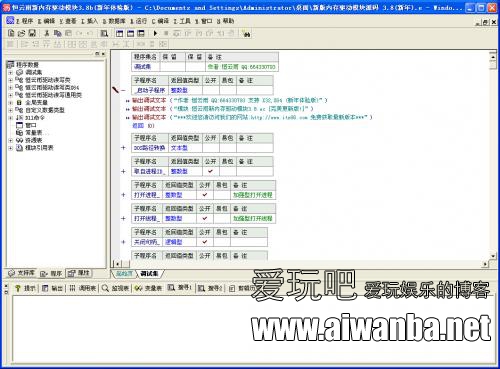
Task: Expand the Dll命令 tree node
Action: 11,118
